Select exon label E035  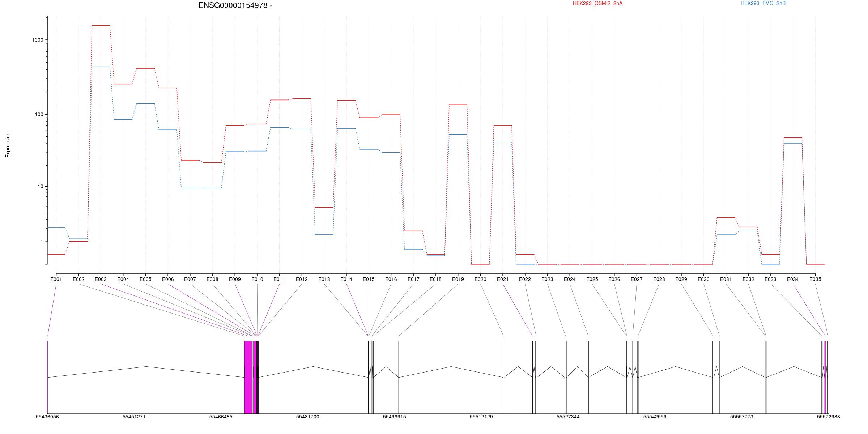[x=815, y=279]
